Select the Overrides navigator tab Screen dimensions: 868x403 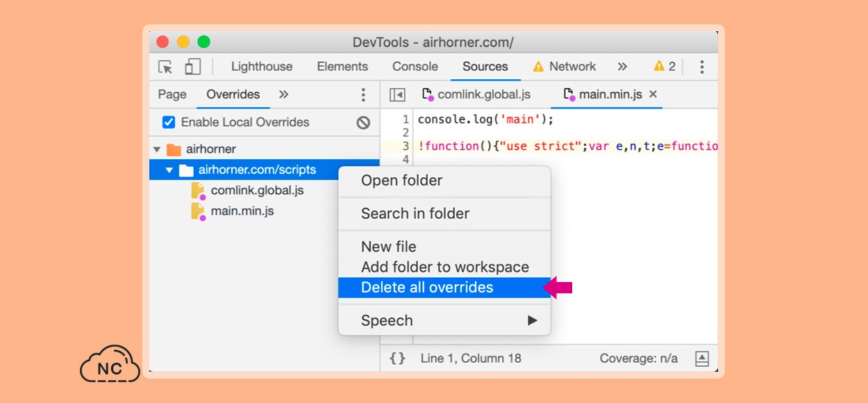[233, 94]
